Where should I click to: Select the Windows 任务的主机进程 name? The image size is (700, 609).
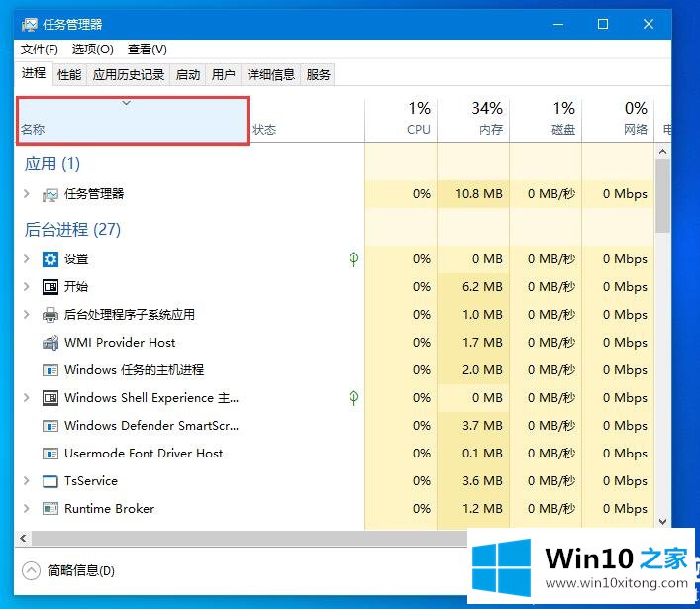(x=134, y=370)
